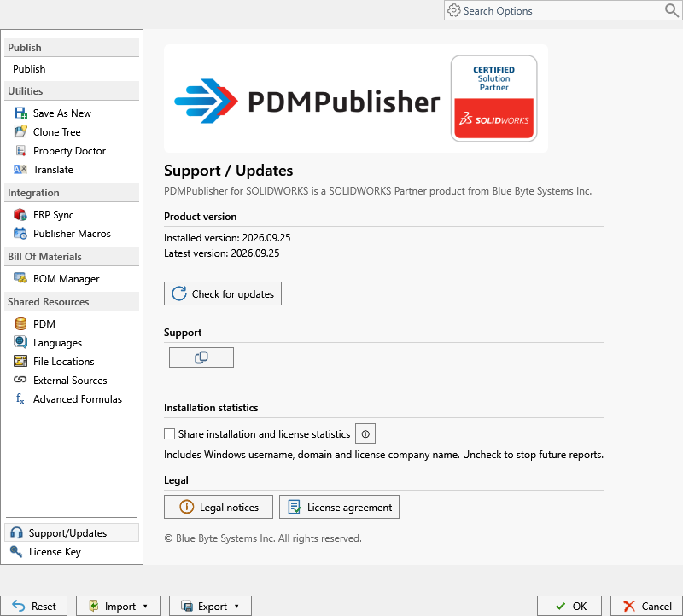Image resolution: width=683 pixels, height=616 pixels.
Task: Click the magnifier icon in Search Options
Action: (x=672, y=10)
